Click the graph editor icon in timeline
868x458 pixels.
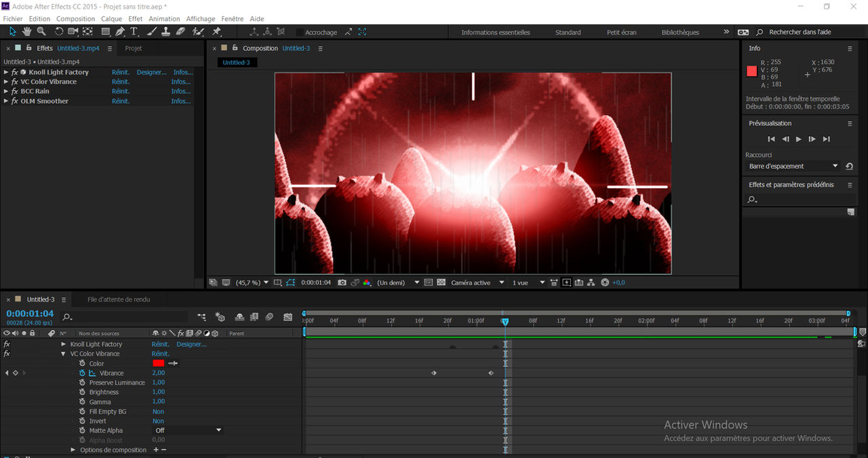(288, 316)
